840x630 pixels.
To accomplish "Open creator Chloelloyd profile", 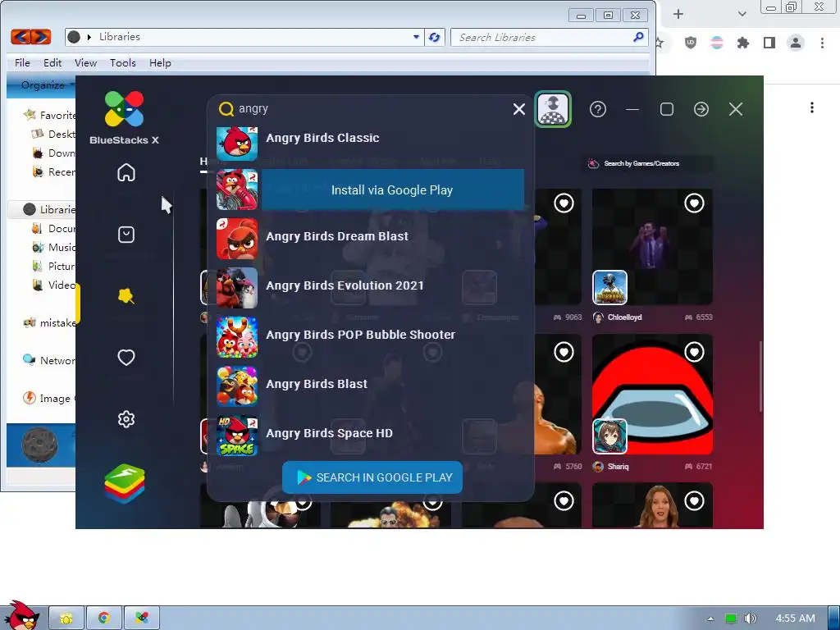I will 618,317.
